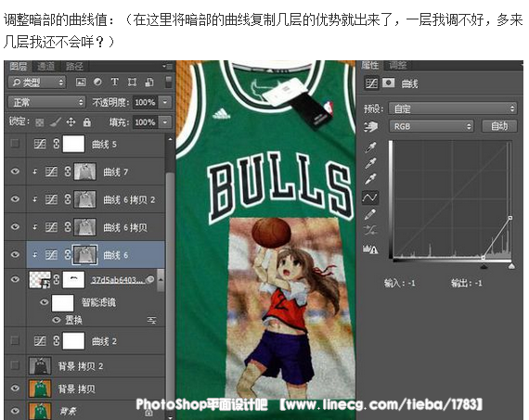Click the black point input slider triangle
Screen dimensions: 529x420
(484, 267)
